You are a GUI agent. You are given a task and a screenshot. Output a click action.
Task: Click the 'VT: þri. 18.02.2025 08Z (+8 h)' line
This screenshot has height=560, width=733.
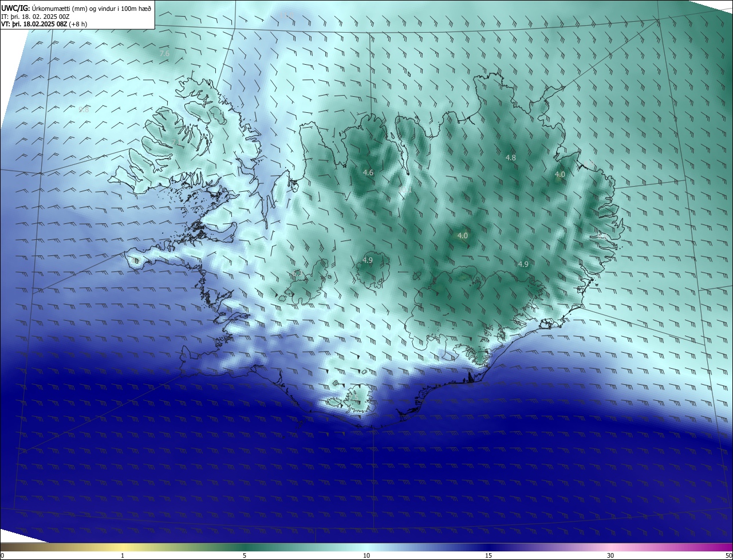pos(44,24)
